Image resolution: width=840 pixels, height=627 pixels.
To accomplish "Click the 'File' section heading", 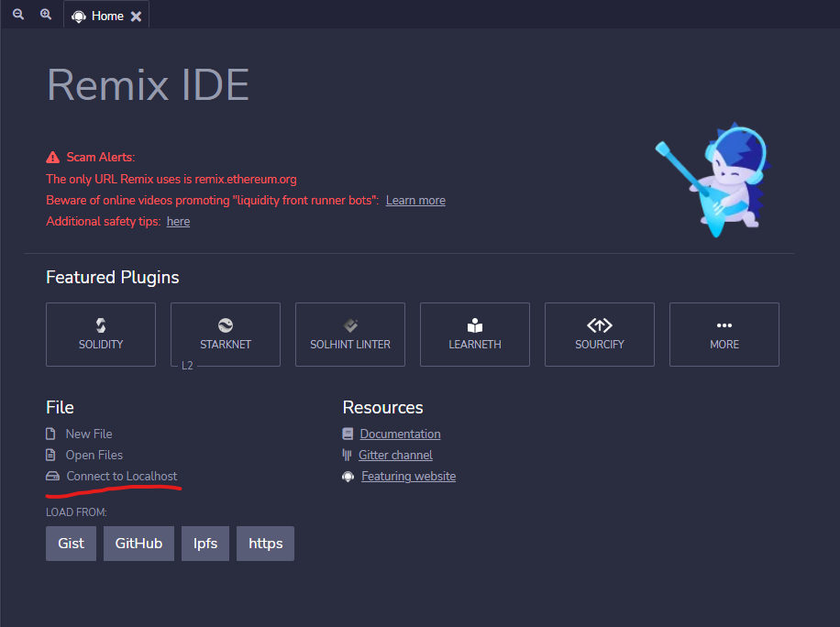I will [60, 408].
